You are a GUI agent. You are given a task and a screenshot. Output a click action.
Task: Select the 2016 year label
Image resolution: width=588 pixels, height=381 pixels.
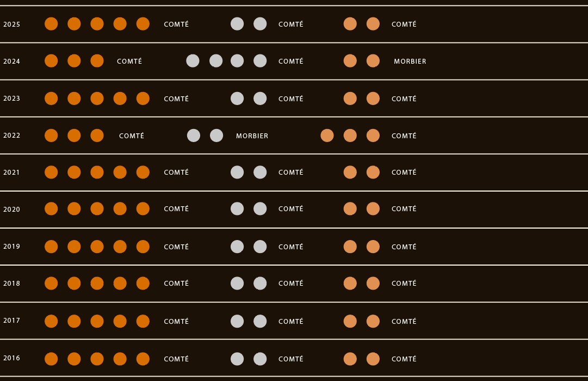pos(11,358)
